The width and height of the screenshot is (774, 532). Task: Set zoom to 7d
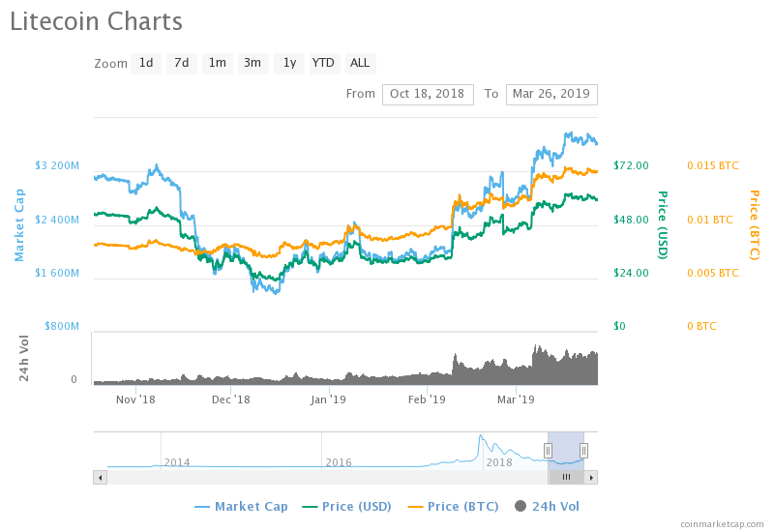click(181, 63)
